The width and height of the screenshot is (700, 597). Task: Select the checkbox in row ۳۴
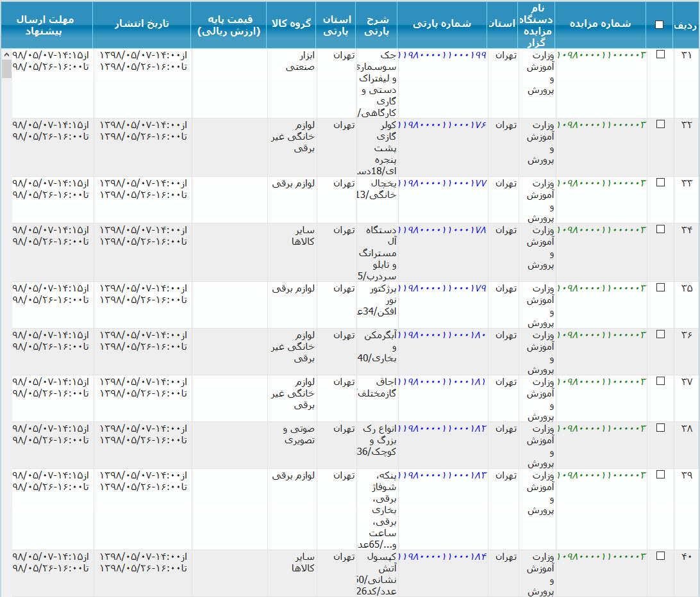click(x=660, y=229)
